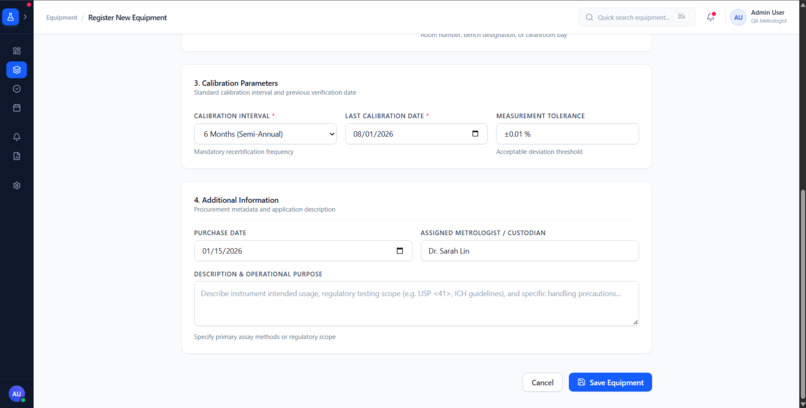Click the Register New Equipment breadcrumb text
Viewport: 806px width, 408px height.
tap(127, 17)
